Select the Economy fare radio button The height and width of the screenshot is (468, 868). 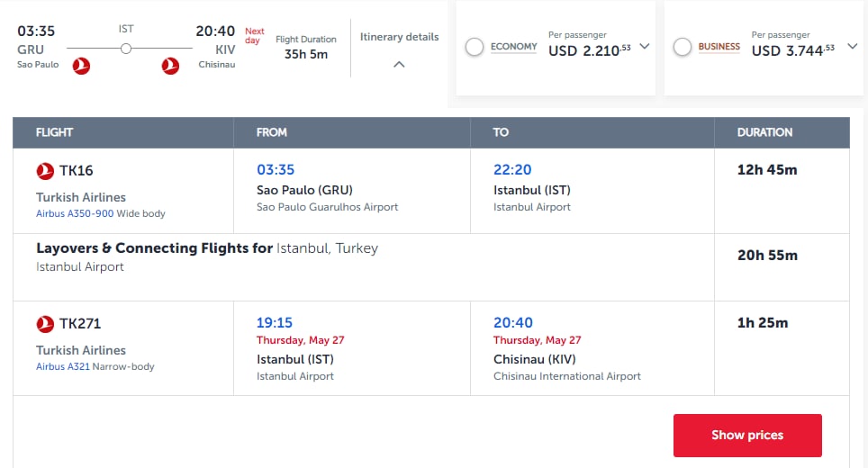(475, 47)
